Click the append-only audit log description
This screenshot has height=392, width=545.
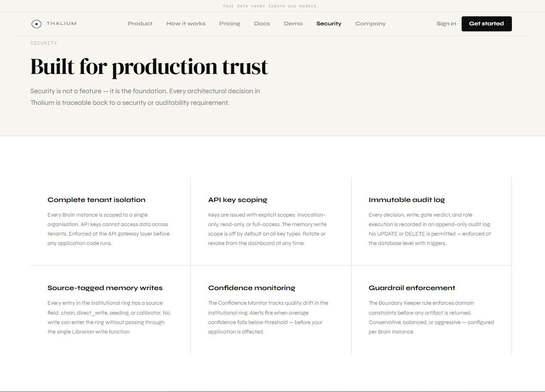[430, 229]
